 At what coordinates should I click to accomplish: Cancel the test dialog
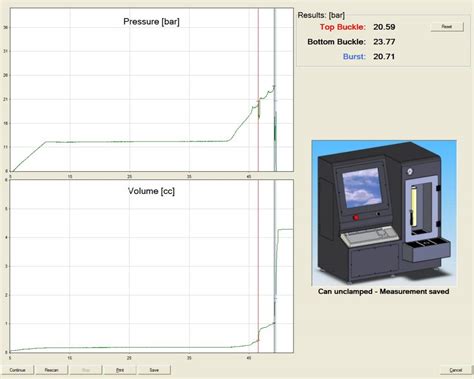[x=456, y=370]
